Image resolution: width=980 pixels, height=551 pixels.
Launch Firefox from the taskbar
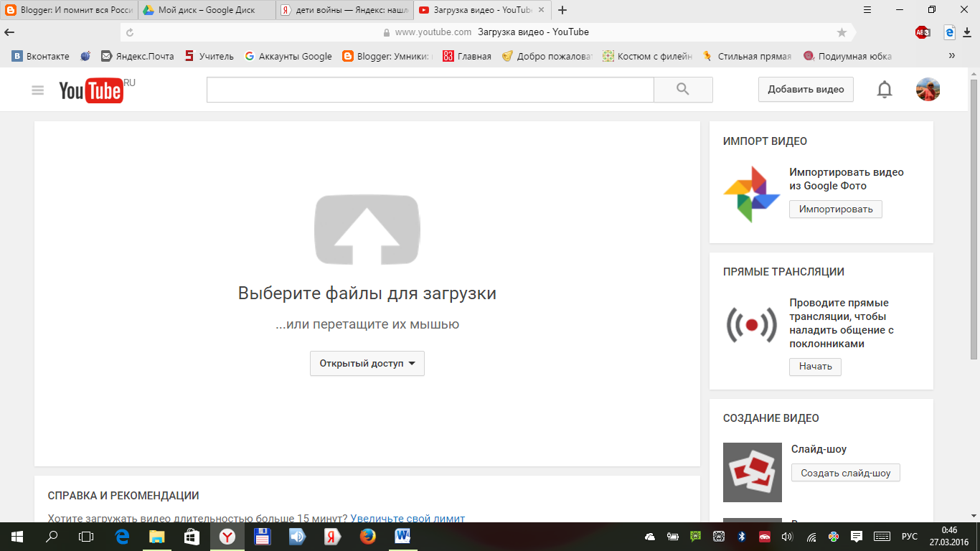tap(367, 537)
